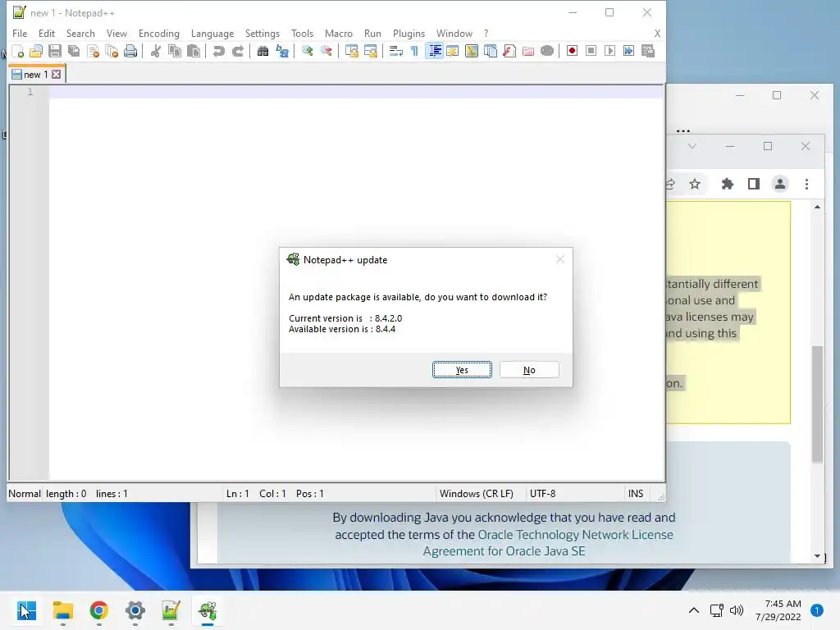Click Windows (CR LF) in status bar
The width and height of the screenshot is (840, 630).
(477, 493)
